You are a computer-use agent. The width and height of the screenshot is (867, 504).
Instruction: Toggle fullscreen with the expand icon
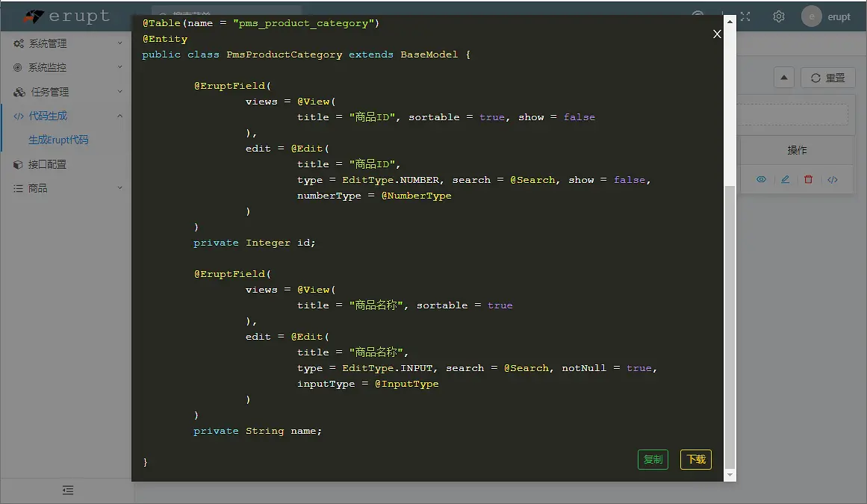click(745, 16)
